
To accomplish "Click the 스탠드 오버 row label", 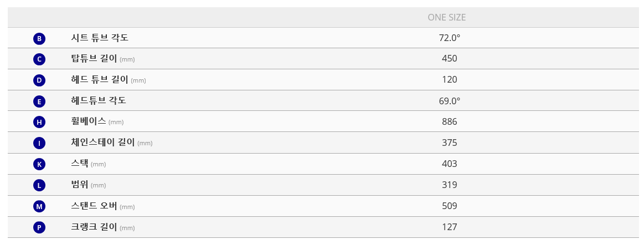I will click(x=94, y=206).
